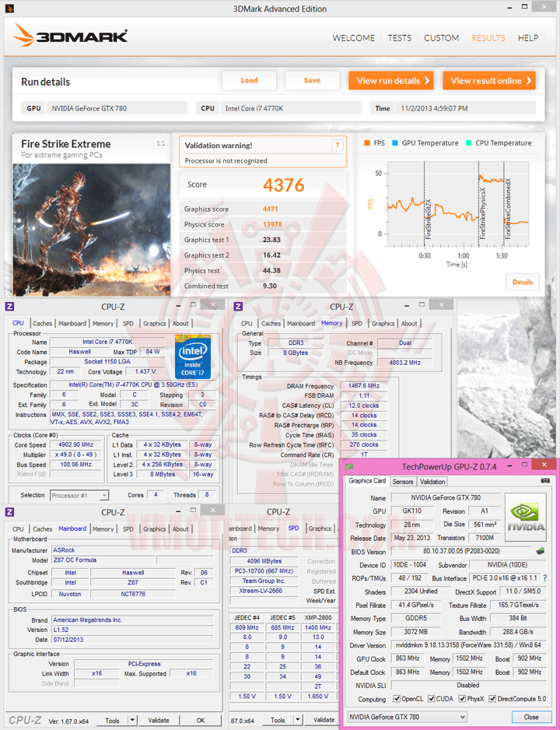Screen dimensions: 560x730
Task: Click the CPU-Z Z icon in Mainboard window
Action: 9,512
